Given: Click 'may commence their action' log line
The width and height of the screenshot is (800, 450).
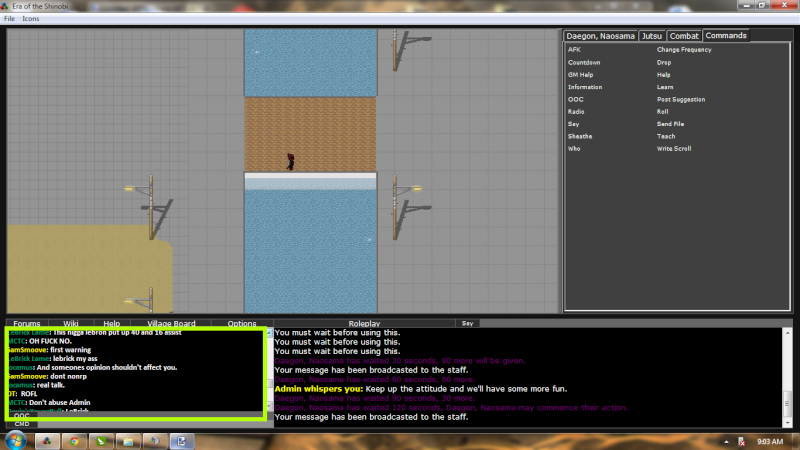Looking at the screenshot, I should (x=452, y=408).
